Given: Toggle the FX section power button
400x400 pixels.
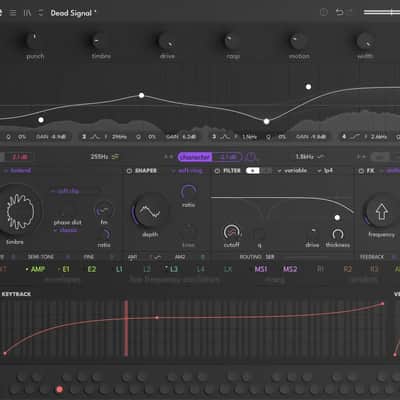Looking at the screenshot, I should pyautogui.click(x=361, y=171).
